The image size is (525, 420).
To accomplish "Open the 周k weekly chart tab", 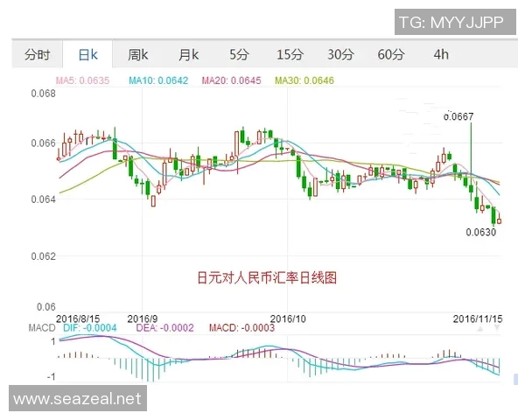I will [138, 55].
